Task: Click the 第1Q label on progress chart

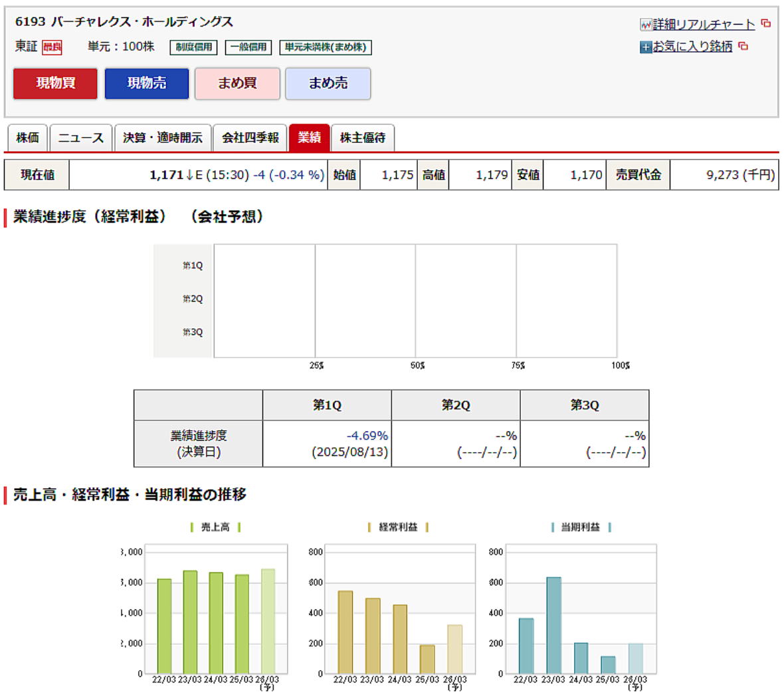Action: (193, 266)
